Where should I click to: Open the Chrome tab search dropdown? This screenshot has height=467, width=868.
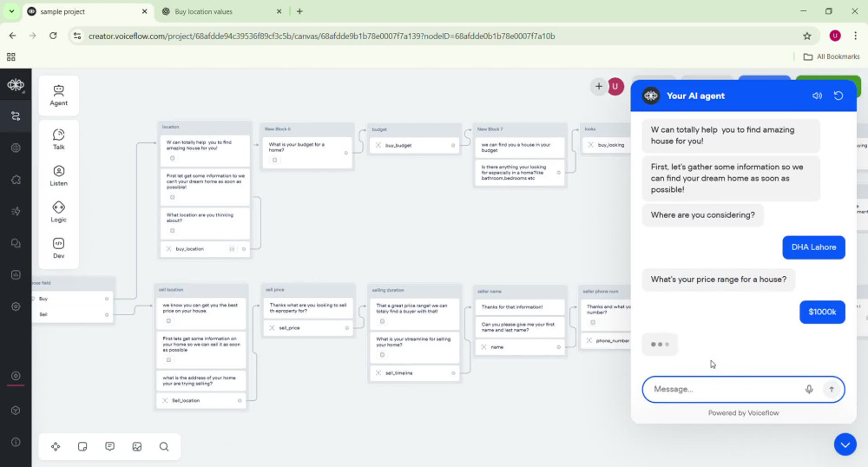[x=11, y=11]
